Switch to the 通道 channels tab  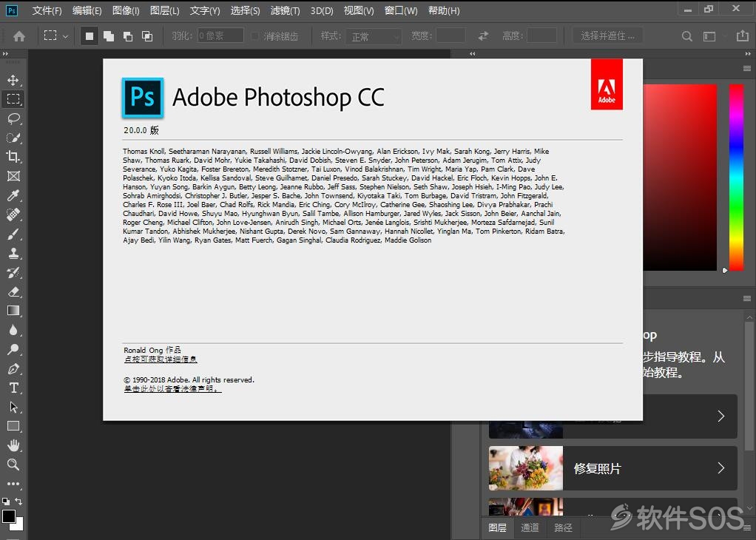(530, 527)
